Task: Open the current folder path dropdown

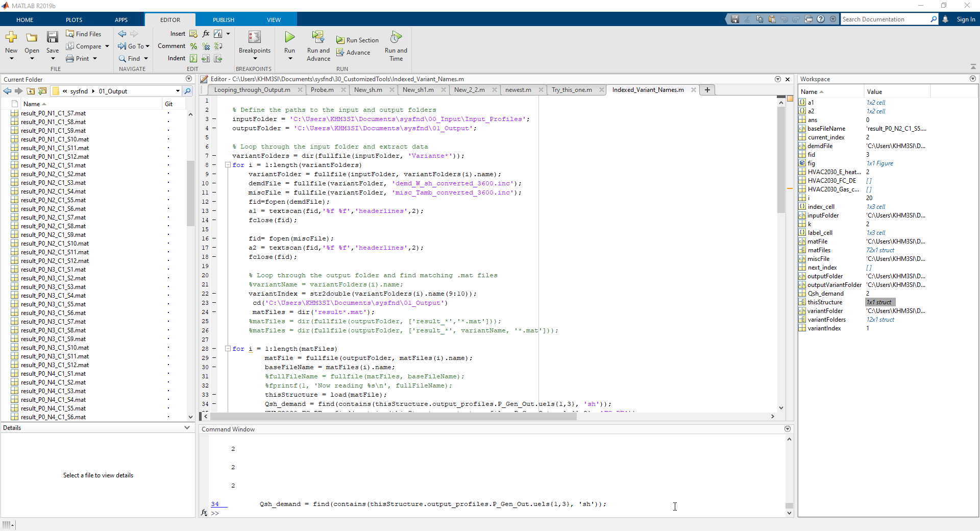Action: (178, 91)
